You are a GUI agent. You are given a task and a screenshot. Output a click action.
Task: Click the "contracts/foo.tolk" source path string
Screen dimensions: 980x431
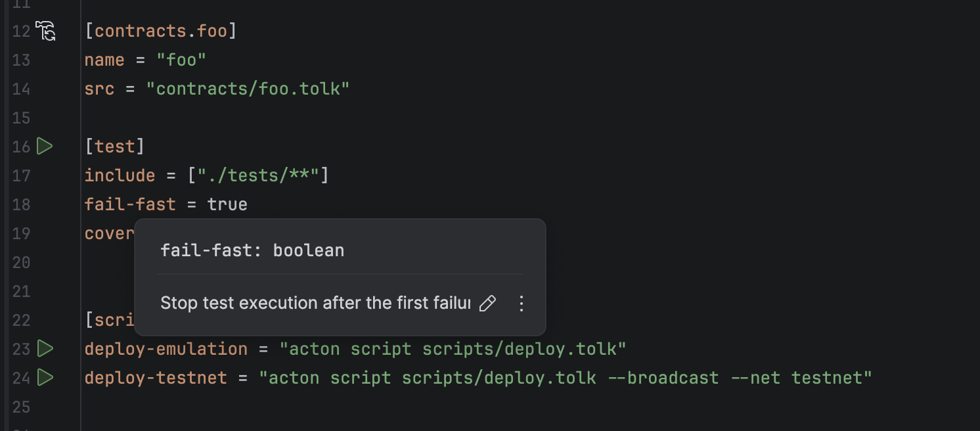(248, 89)
